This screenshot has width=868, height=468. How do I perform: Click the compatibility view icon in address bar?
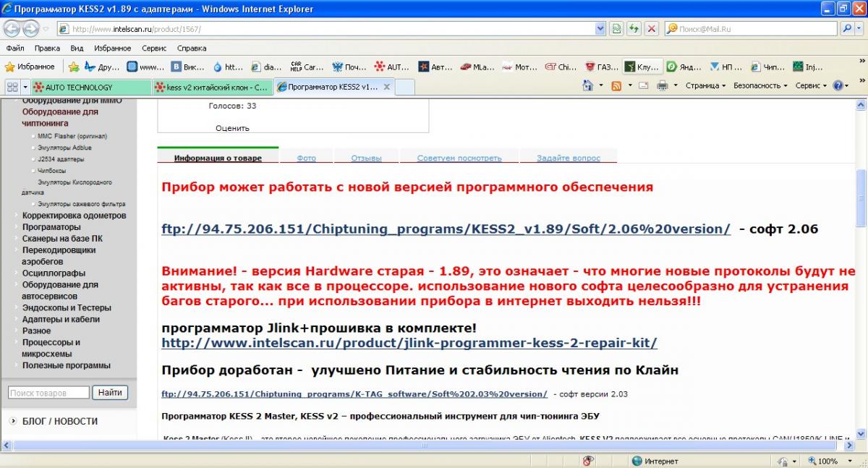tap(616, 29)
